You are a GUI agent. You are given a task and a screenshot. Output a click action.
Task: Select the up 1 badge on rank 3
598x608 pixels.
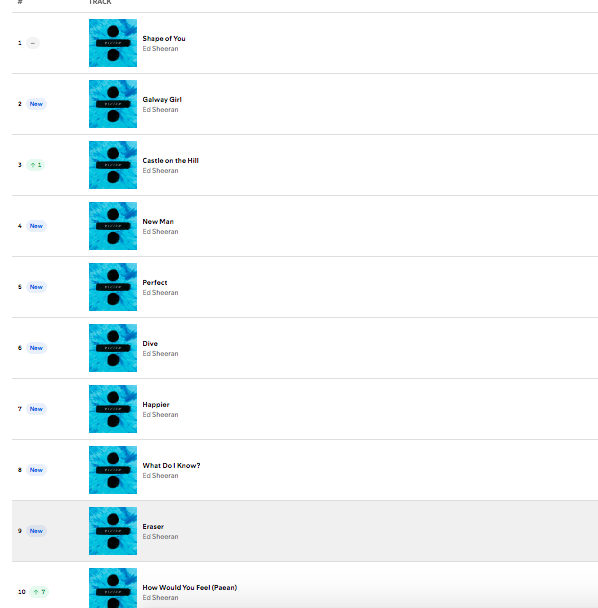[36, 165]
